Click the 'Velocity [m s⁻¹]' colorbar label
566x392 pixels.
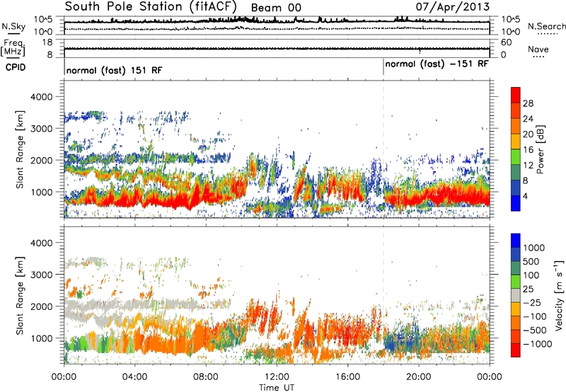pyautogui.click(x=559, y=295)
